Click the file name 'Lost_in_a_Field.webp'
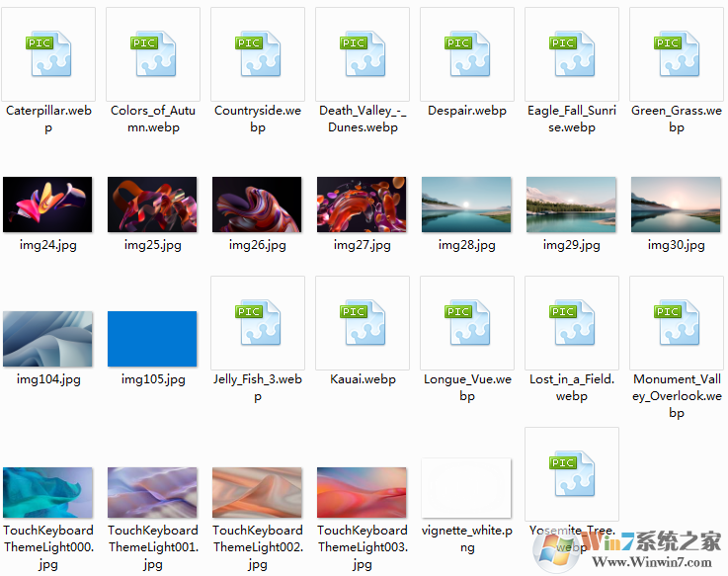The width and height of the screenshot is (728, 576). tap(572, 388)
